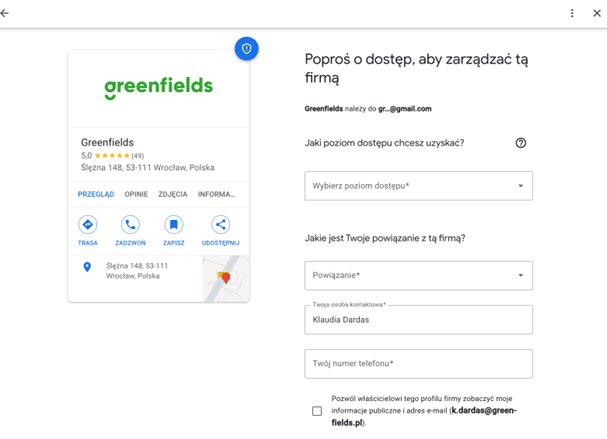Switch to the Opinie tab

[x=136, y=194]
